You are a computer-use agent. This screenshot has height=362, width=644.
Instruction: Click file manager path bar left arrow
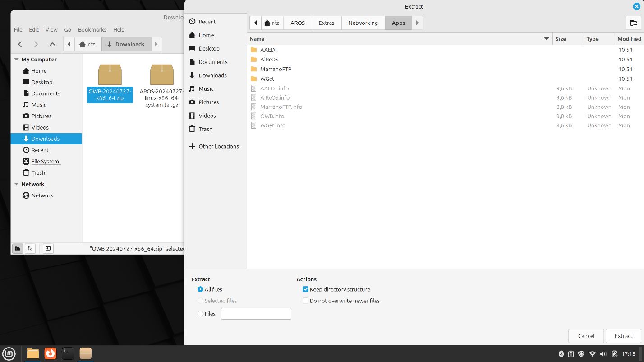coord(69,44)
